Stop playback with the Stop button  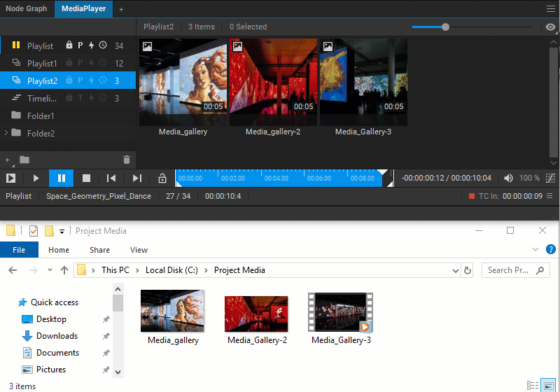tap(86, 178)
